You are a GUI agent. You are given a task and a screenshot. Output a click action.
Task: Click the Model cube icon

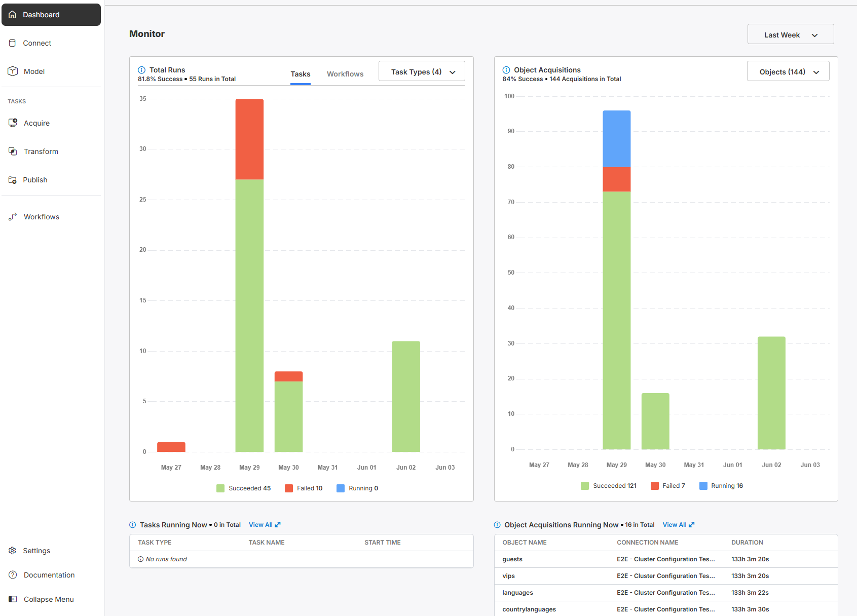coord(13,71)
